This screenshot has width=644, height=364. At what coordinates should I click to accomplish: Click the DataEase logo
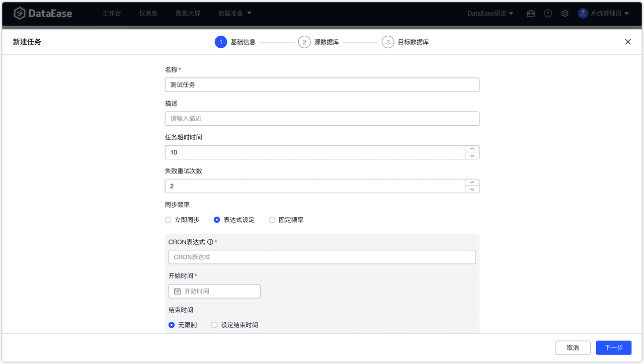click(43, 14)
